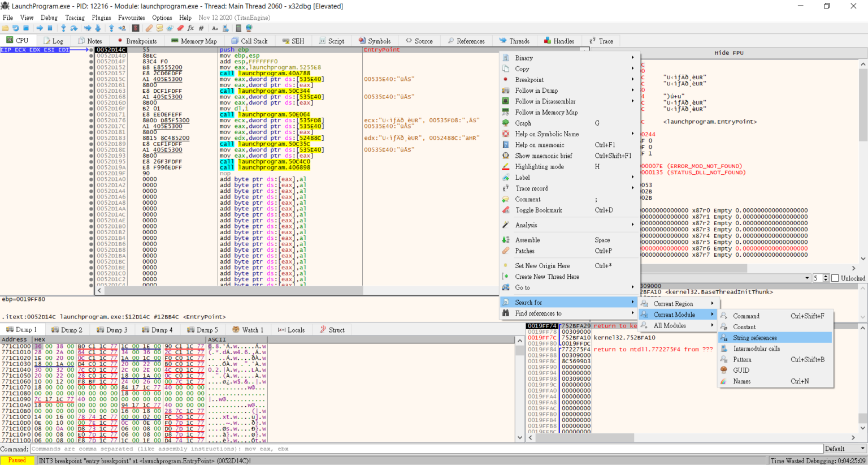Click the Restart debuggee toolbar icon
The image size is (868, 465).
click(x=16, y=28)
